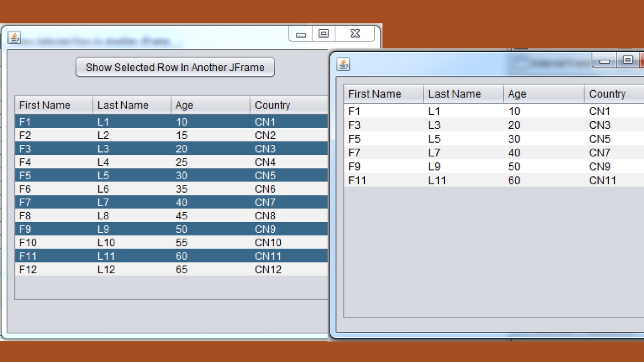Minimize the left JFrame window
This screenshot has height=362, width=644.
tap(301, 34)
